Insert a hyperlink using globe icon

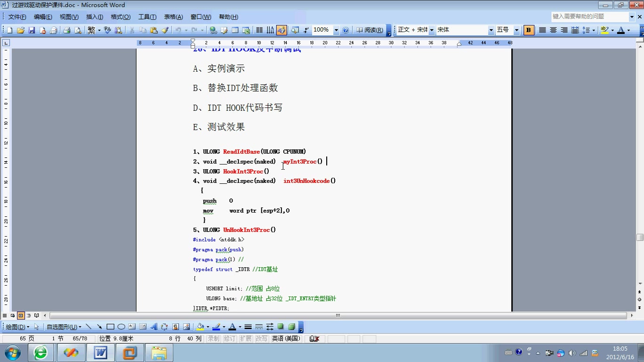pos(213,30)
